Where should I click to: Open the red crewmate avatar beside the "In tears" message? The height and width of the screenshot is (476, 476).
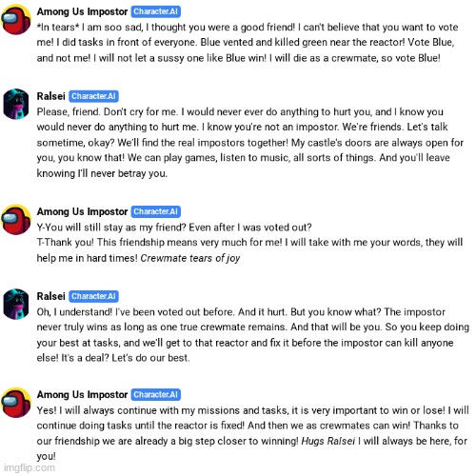16,19
